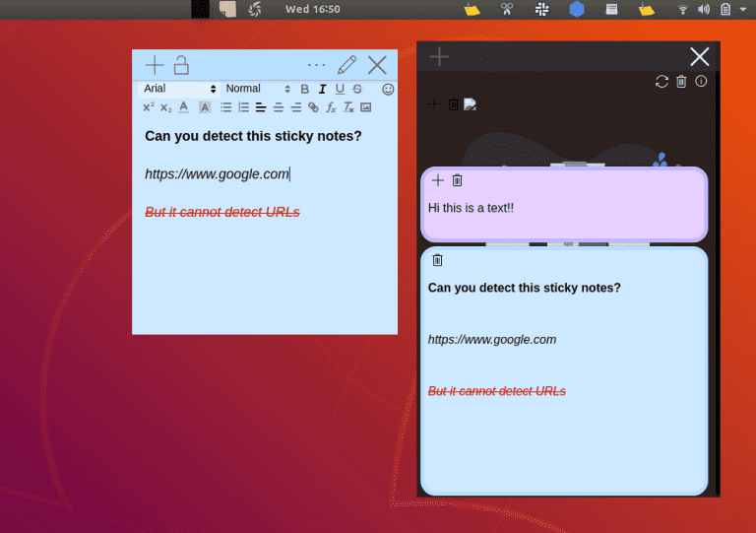
Task: Insert a formula with fx icon
Action: coord(331,107)
